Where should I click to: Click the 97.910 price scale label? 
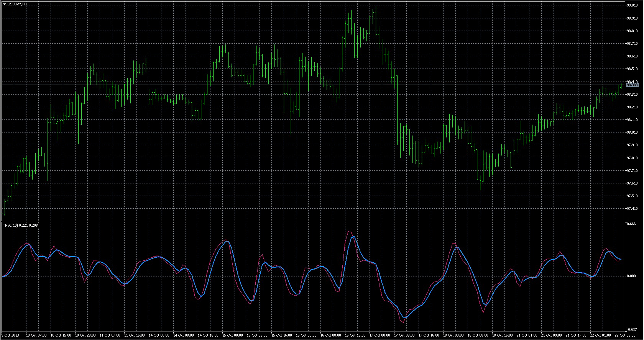coord(632,145)
